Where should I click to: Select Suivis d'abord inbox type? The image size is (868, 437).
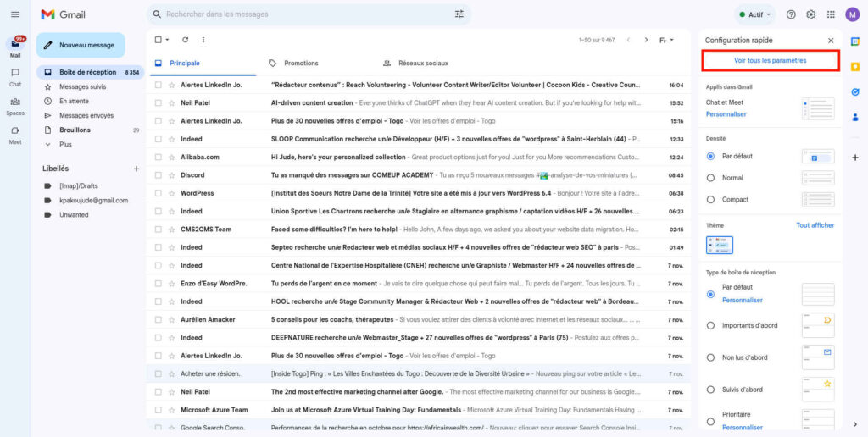(x=711, y=390)
